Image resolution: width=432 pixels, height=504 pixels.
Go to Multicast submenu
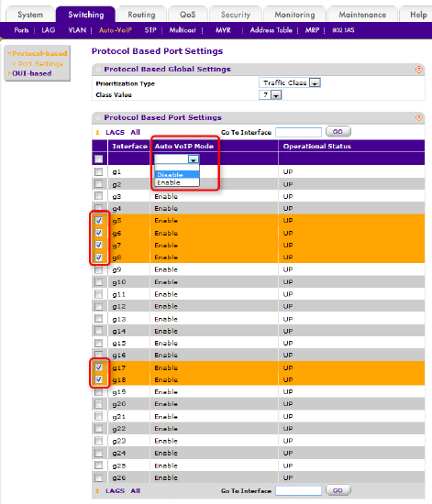coord(183,30)
